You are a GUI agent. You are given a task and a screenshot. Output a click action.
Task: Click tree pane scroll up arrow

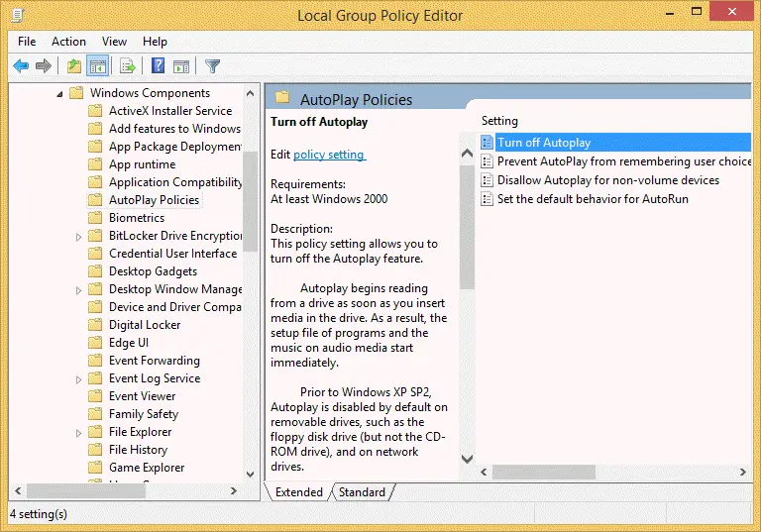click(x=250, y=93)
